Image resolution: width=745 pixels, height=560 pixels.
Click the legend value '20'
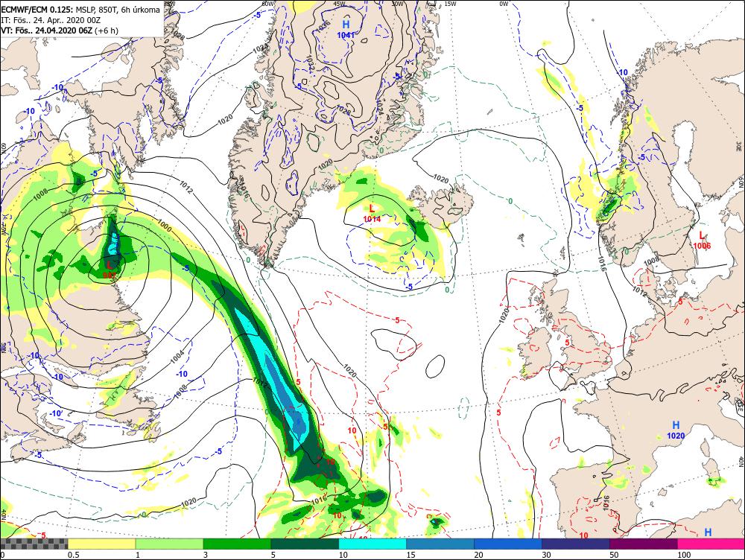click(x=478, y=555)
